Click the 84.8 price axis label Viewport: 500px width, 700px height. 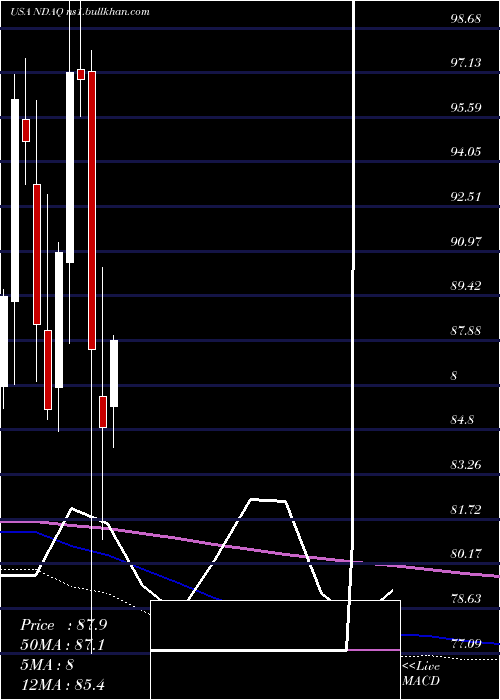coord(463,421)
